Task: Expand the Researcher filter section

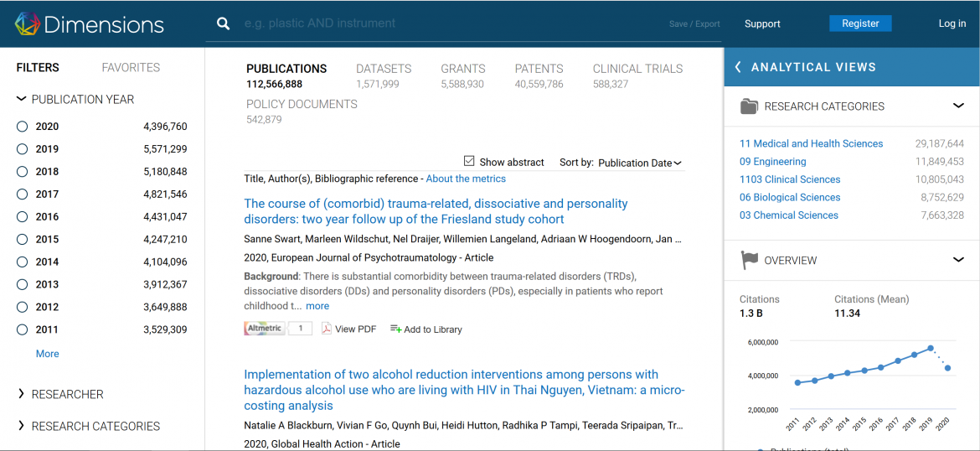Action: 22,394
